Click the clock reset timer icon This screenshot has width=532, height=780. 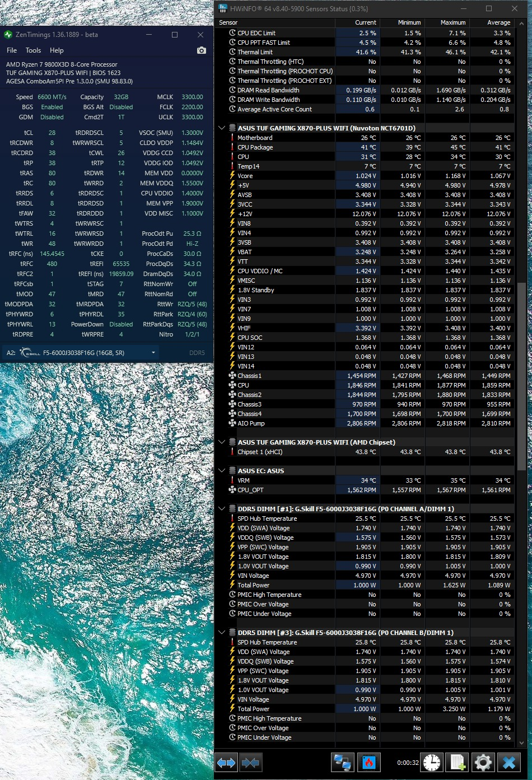(431, 763)
